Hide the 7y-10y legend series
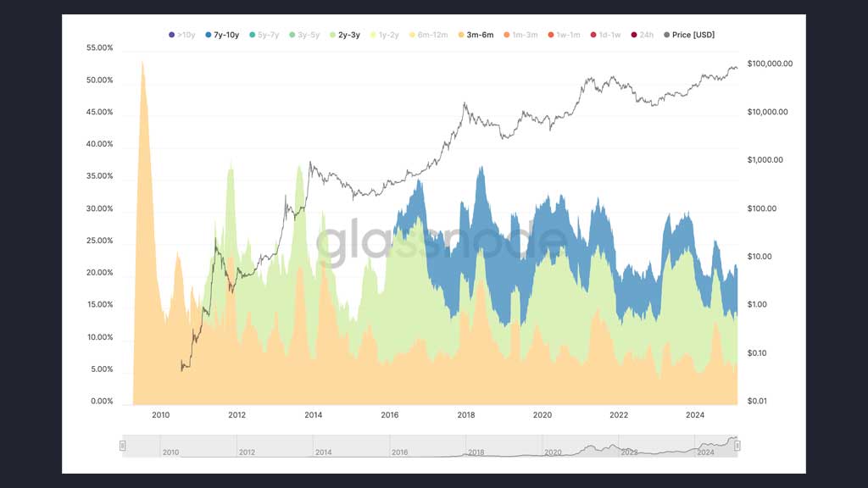The image size is (868, 488). (x=222, y=35)
